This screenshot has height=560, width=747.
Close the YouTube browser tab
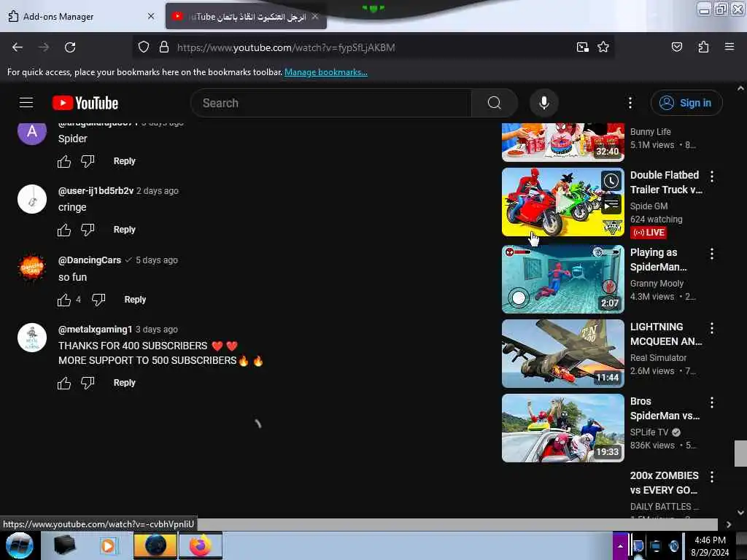[315, 16]
